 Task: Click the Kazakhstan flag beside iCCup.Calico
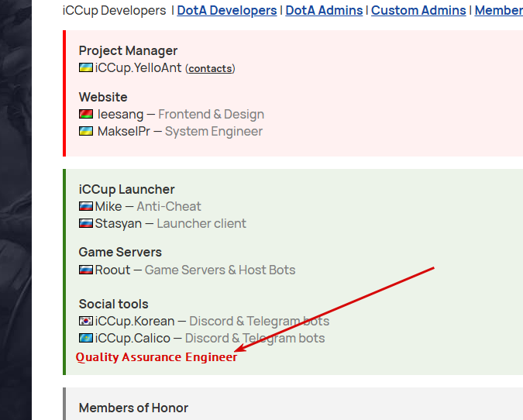tap(86, 338)
